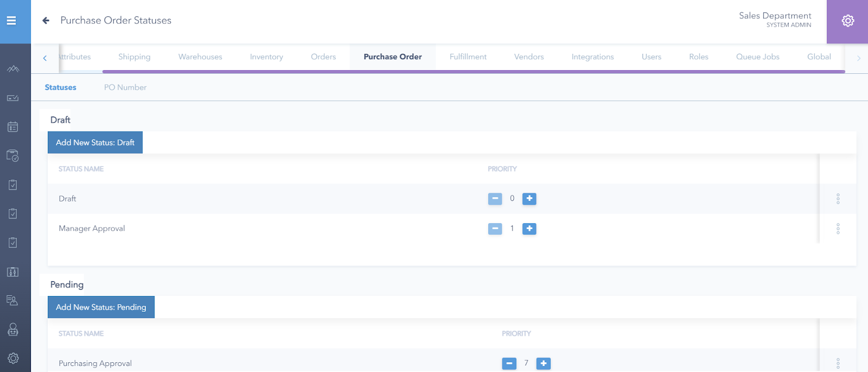Screen dimensions: 868x372
Task: Open the calendar list sidebar icon
Action: tap(13, 127)
